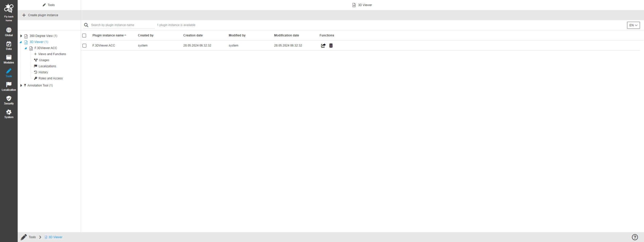Image resolution: width=644 pixels, height=242 pixels.
Task: Click the 'system' Modified by cell
Action: 233,45
